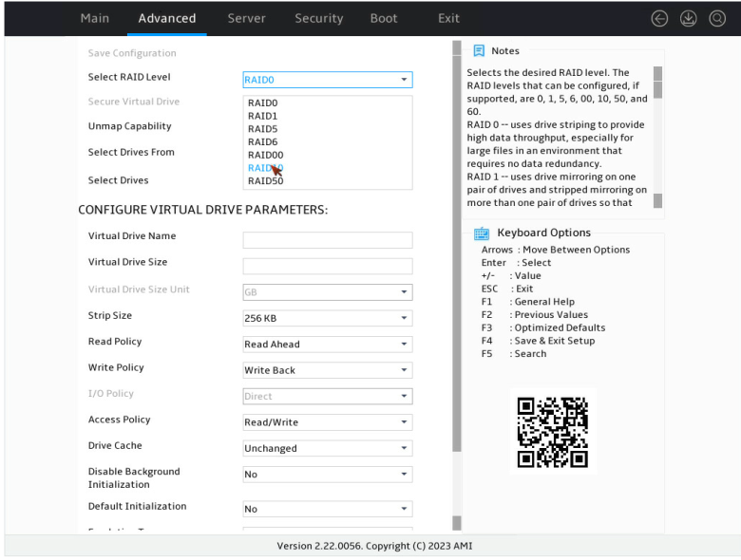Choose RAID50 from the list
This screenshot has height=560, width=741.
[266, 181]
